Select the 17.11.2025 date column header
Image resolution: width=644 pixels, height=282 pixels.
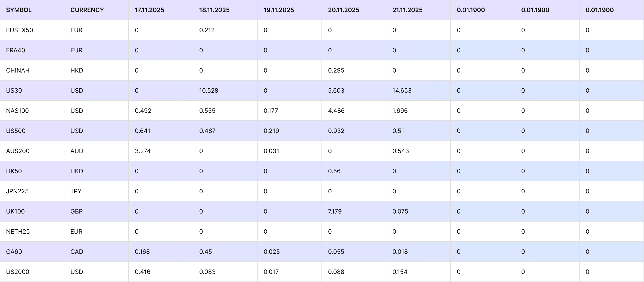pos(149,10)
